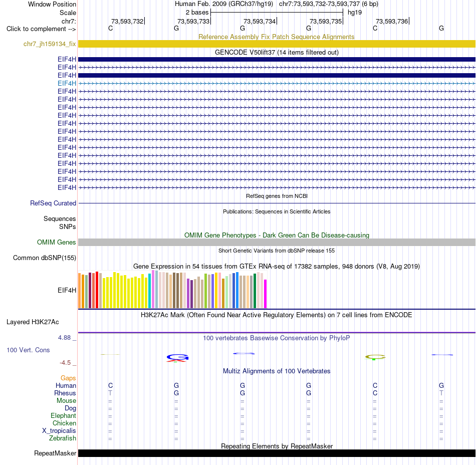Click 'Publications: Sequences in Scientific Articles' title
This screenshot has width=476, height=465.
click(277, 211)
